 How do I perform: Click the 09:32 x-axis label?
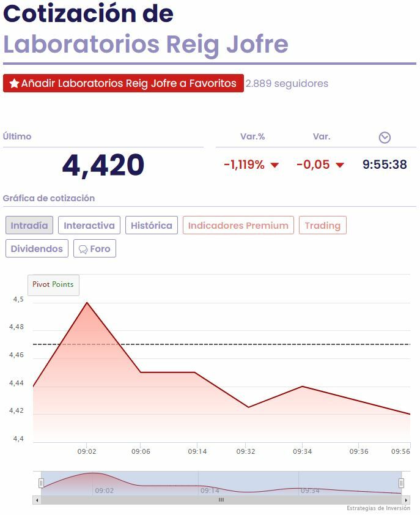pyautogui.click(x=246, y=451)
